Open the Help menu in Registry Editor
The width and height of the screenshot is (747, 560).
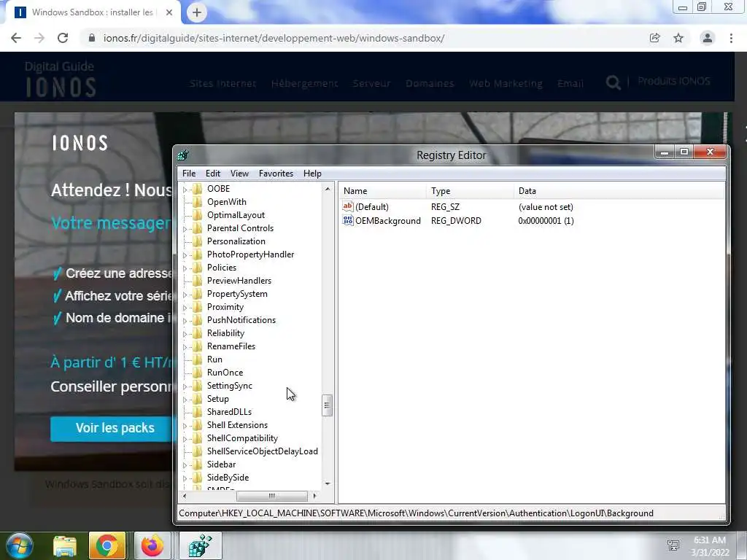312,174
